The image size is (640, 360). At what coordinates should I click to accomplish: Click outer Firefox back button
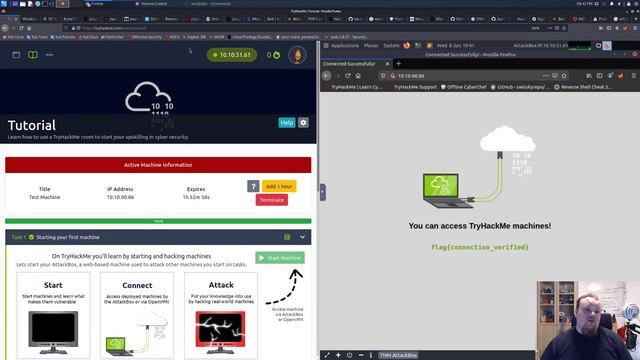pos(5,28)
